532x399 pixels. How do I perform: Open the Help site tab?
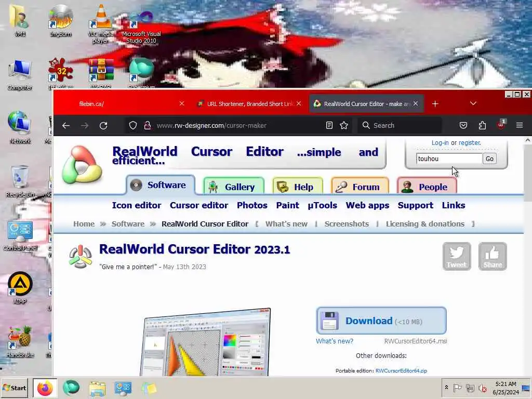pos(297,187)
